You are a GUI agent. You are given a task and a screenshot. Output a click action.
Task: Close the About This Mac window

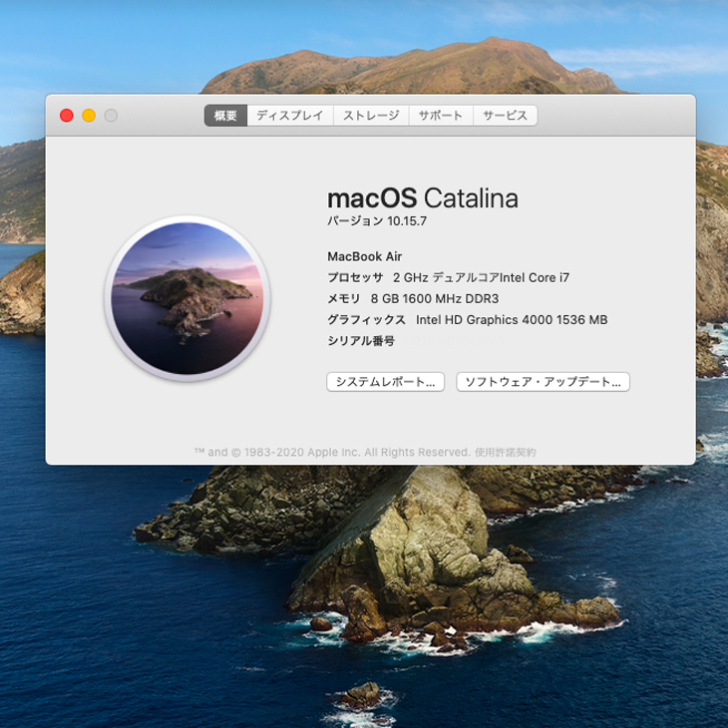pyautogui.click(x=67, y=116)
